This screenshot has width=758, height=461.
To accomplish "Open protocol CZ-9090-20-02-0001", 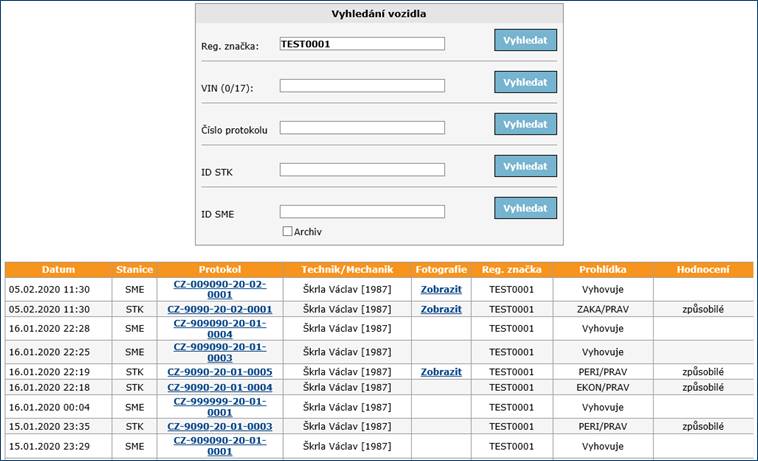I will [220, 309].
